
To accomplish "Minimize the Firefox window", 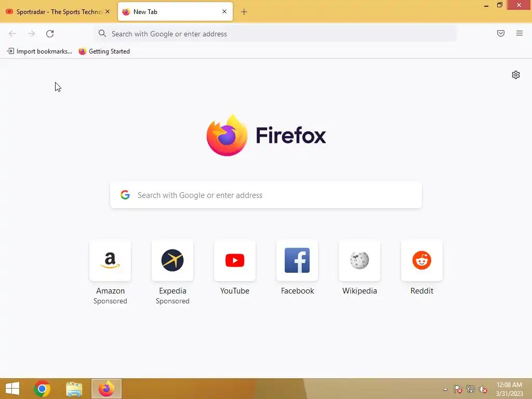I will coord(486,5).
